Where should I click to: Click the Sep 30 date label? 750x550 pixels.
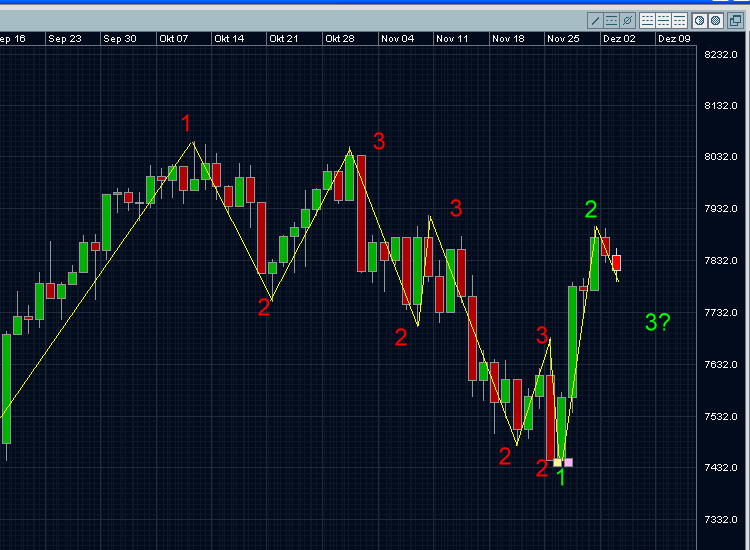120,39
